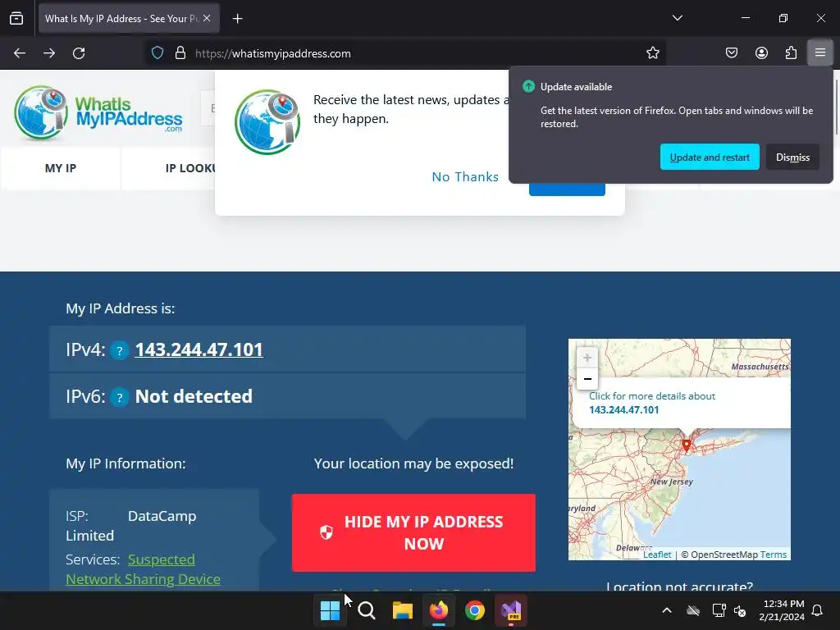840x630 pixels.
Task: Reload the current page
Action: tap(79, 53)
